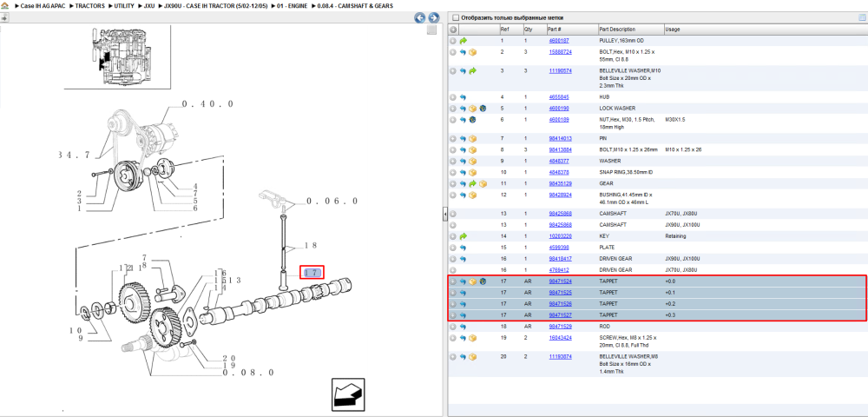Select the 'LOCK WASHER' description cell

coord(617,109)
